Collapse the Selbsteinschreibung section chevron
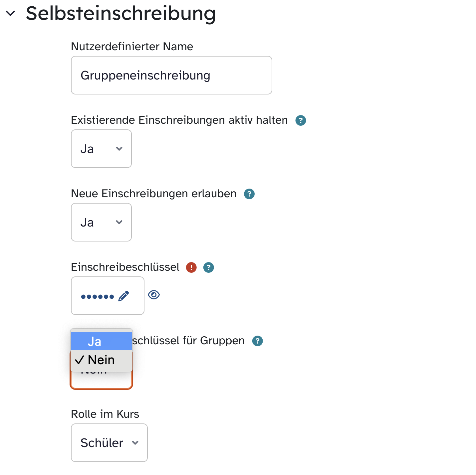Image resolution: width=476 pixels, height=475 pixels. pos(11,14)
